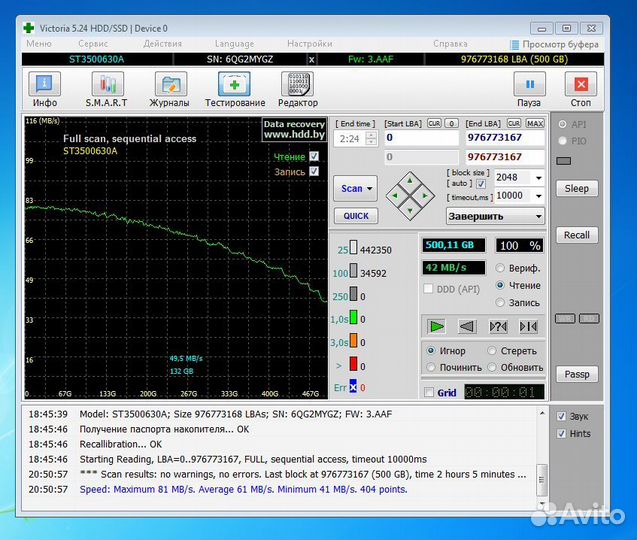Open the S.M.A.R.T. tool
This screenshot has width=637, height=540.
109,86
